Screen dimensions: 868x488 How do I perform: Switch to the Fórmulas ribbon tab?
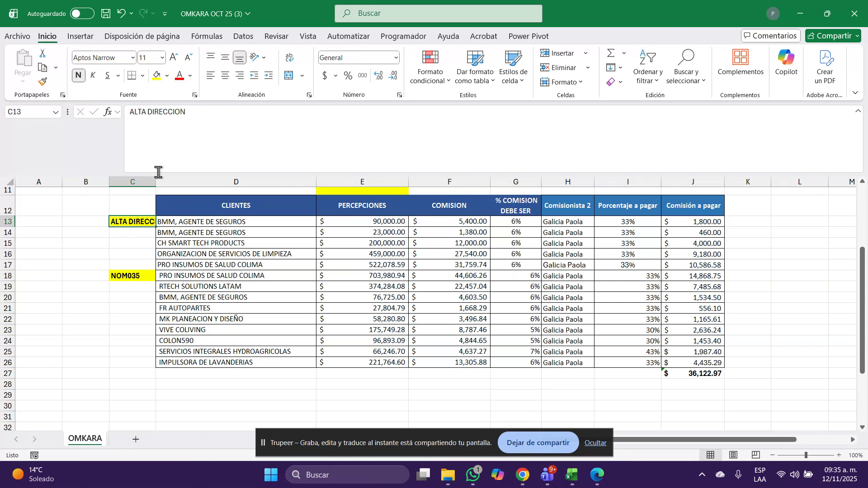[x=207, y=36]
